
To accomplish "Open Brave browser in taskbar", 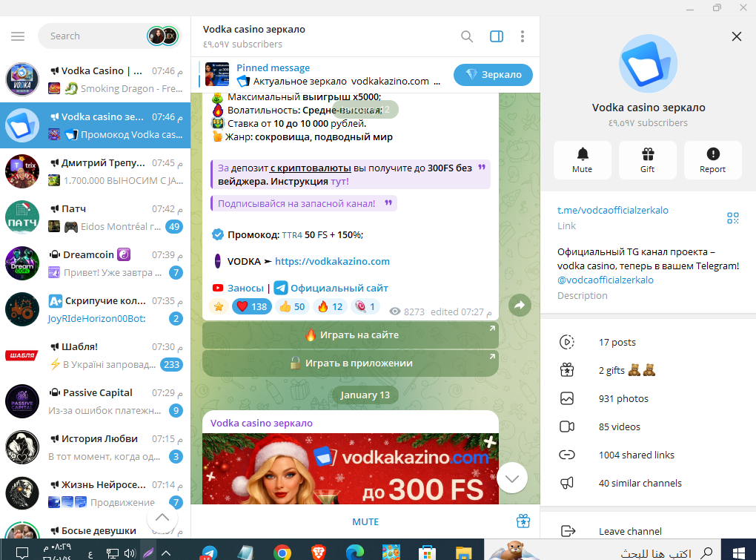I will click(318, 551).
